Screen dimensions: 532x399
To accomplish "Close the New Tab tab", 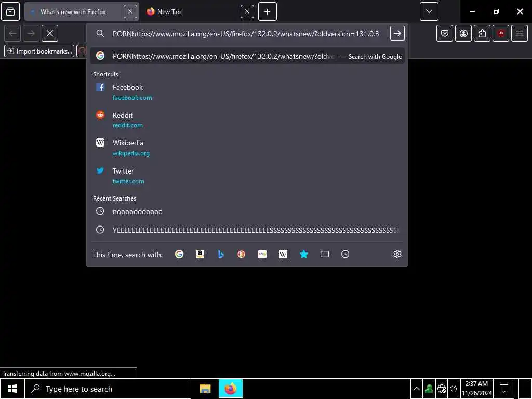I will click(247, 12).
